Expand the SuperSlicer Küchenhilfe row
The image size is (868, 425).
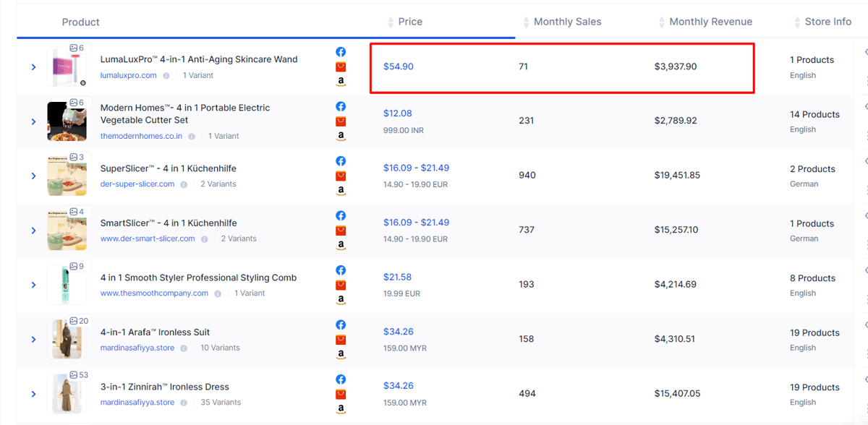tap(33, 176)
